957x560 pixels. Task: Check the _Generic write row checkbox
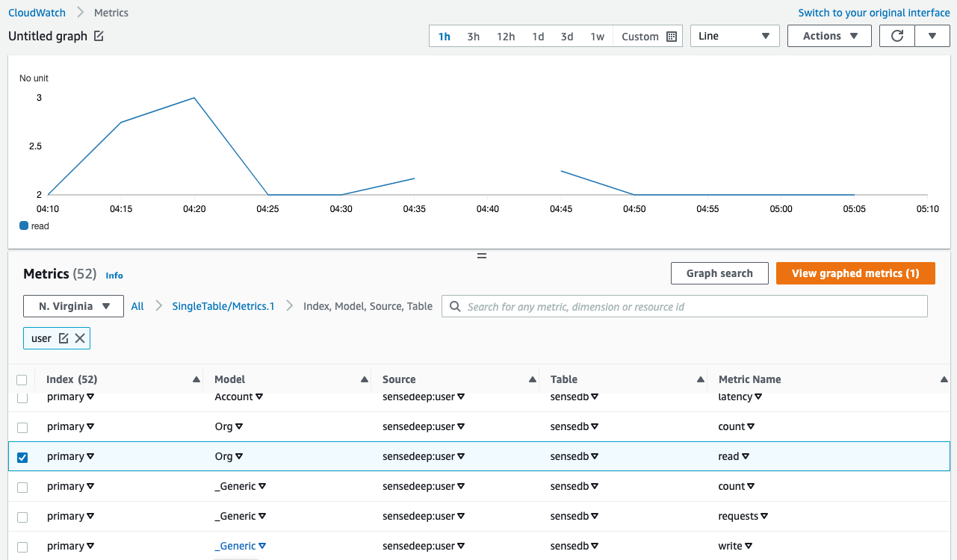click(x=22, y=547)
